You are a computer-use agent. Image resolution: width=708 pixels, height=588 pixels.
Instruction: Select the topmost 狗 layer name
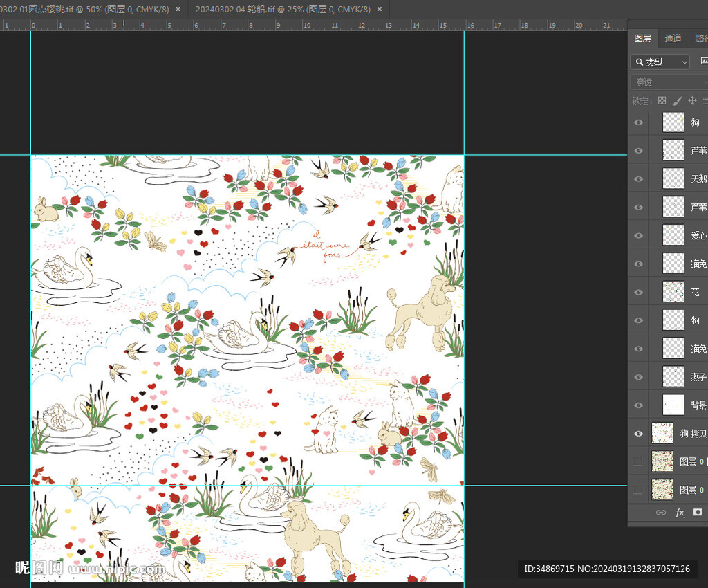click(x=696, y=122)
